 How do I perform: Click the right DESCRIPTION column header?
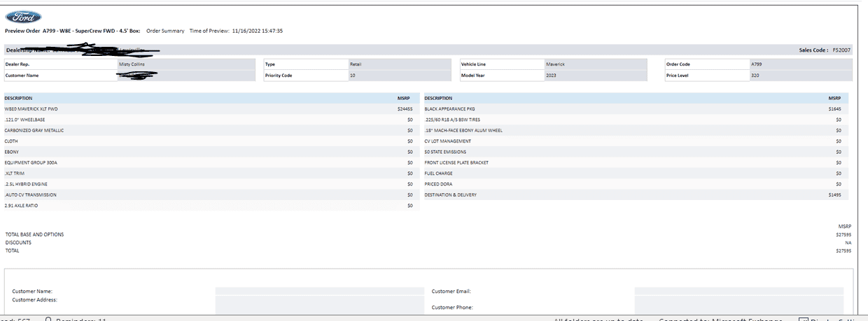coord(438,98)
